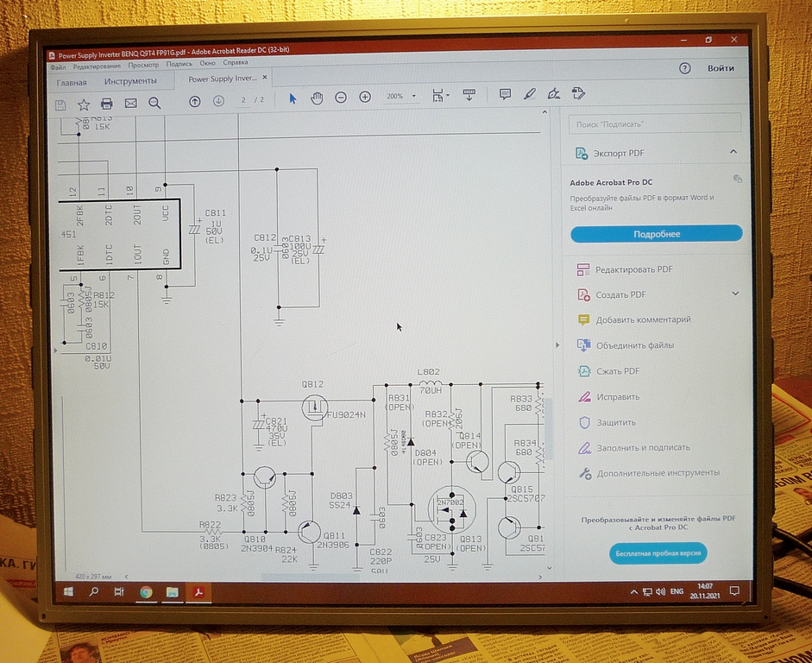
Task: Add the document to starred (star icon)
Action: (x=84, y=104)
